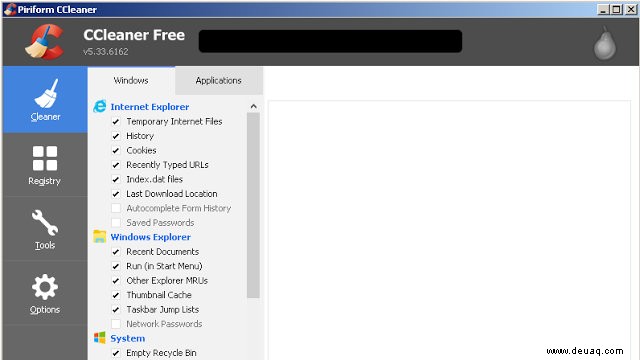The height and width of the screenshot is (360, 640).
Task: Maximize the Piriform CCleaner window
Action: [x=617, y=9]
